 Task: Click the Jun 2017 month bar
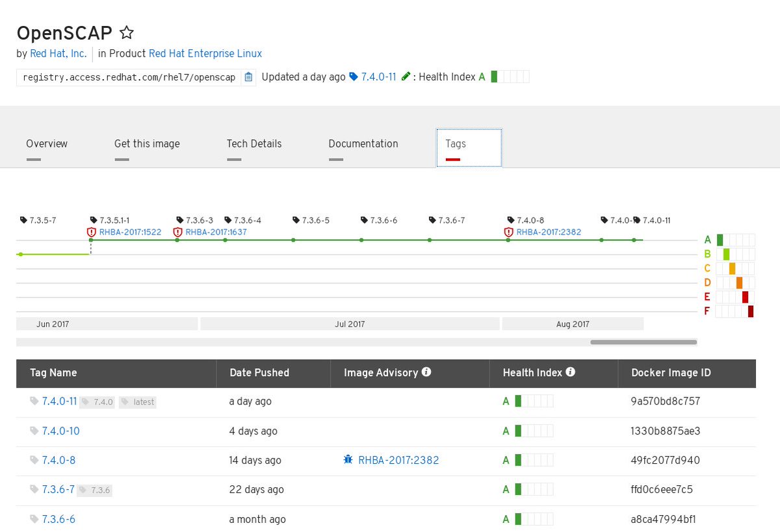coord(107,323)
